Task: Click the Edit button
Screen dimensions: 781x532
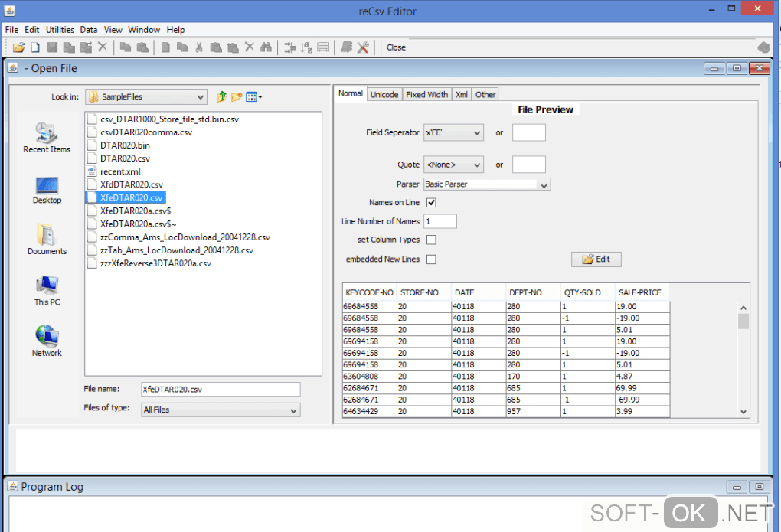Action: 596,259
